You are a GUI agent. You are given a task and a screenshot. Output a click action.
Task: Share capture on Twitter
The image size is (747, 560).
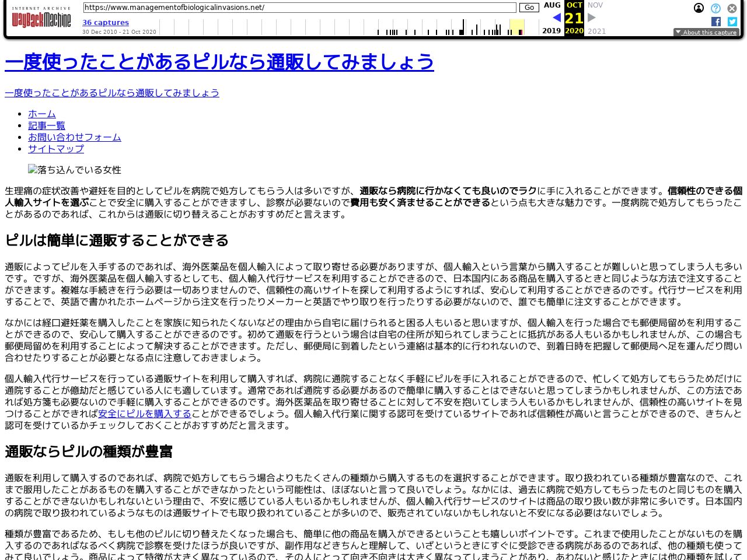coord(732,22)
